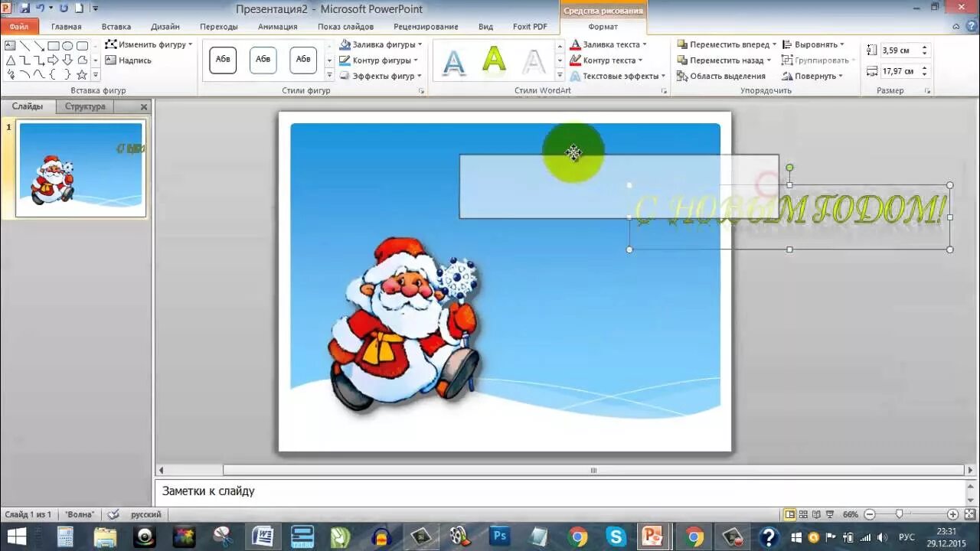Open the spell check icon in status bar
Viewport: 980px width, 551px height.
click(113, 514)
